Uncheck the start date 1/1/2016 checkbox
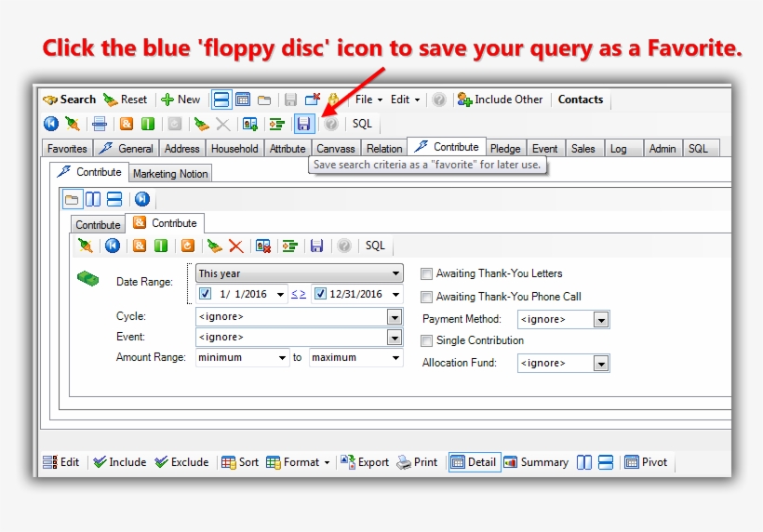Screen dimensions: 763x532 (205, 294)
